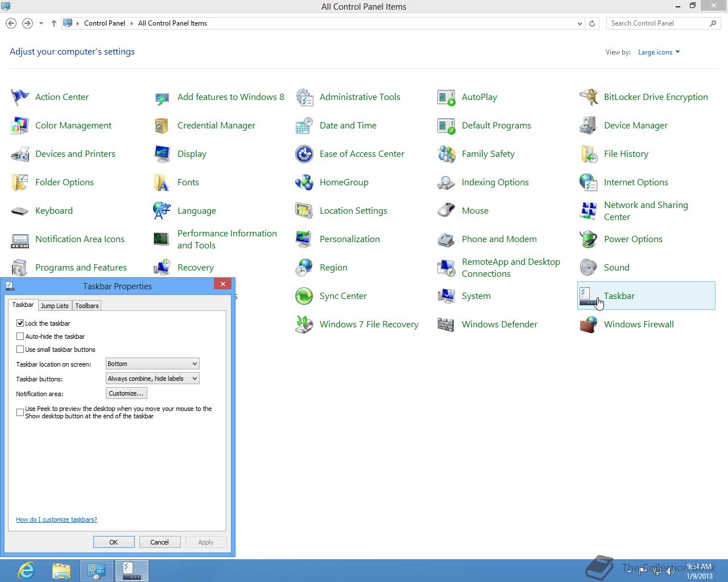Viewport: 728px width, 582px height.
Task: Open the File History icon
Action: 589,154
